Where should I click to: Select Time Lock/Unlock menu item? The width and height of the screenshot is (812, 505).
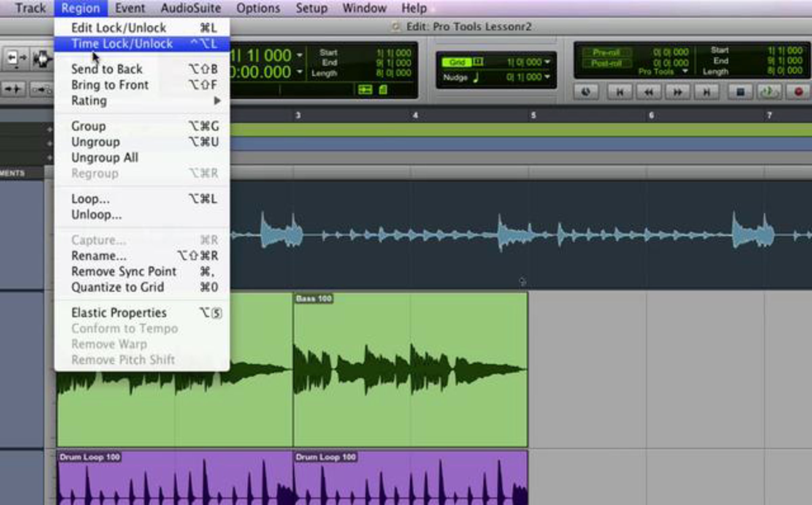(x=122, y=44)
